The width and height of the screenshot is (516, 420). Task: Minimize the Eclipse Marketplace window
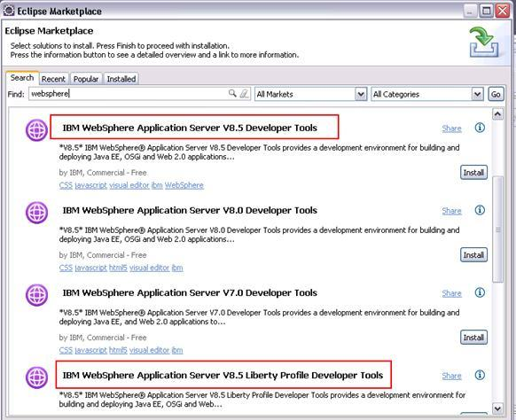[470, 11]
